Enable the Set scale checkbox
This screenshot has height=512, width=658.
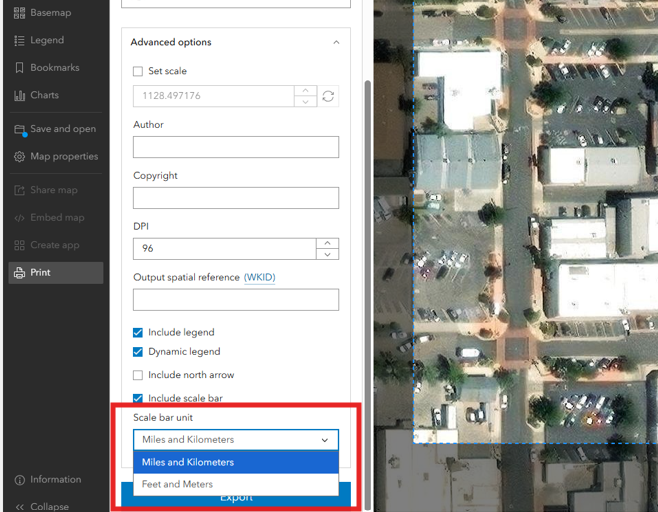138,71
